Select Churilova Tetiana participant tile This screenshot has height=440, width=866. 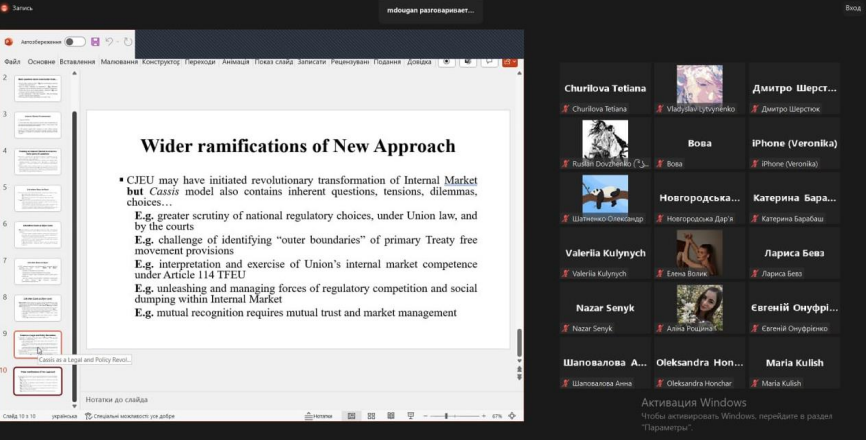[605, 89]
